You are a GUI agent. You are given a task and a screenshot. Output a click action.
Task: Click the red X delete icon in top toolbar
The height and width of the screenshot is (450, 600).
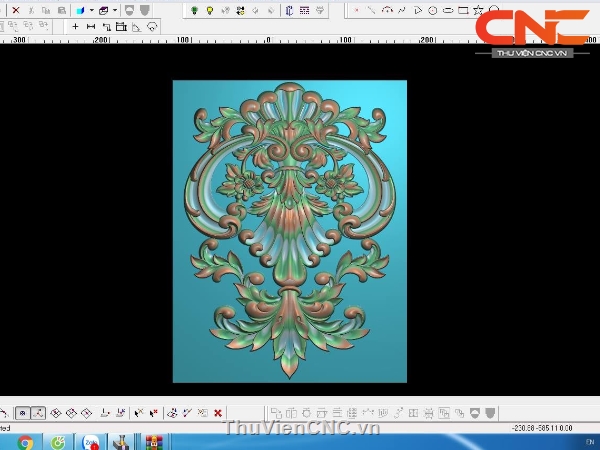[x=16, y=10]
